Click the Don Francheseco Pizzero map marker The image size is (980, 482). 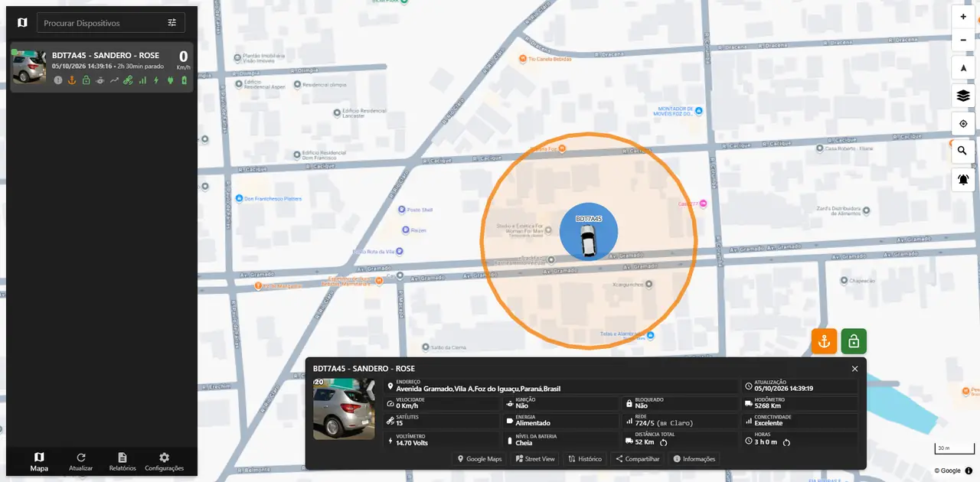240,198
